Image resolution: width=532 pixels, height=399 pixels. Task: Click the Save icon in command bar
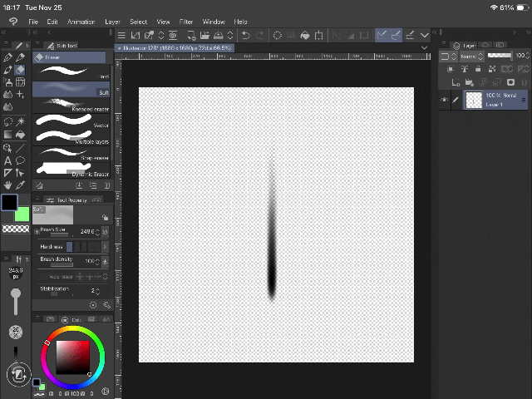(218, 35)
